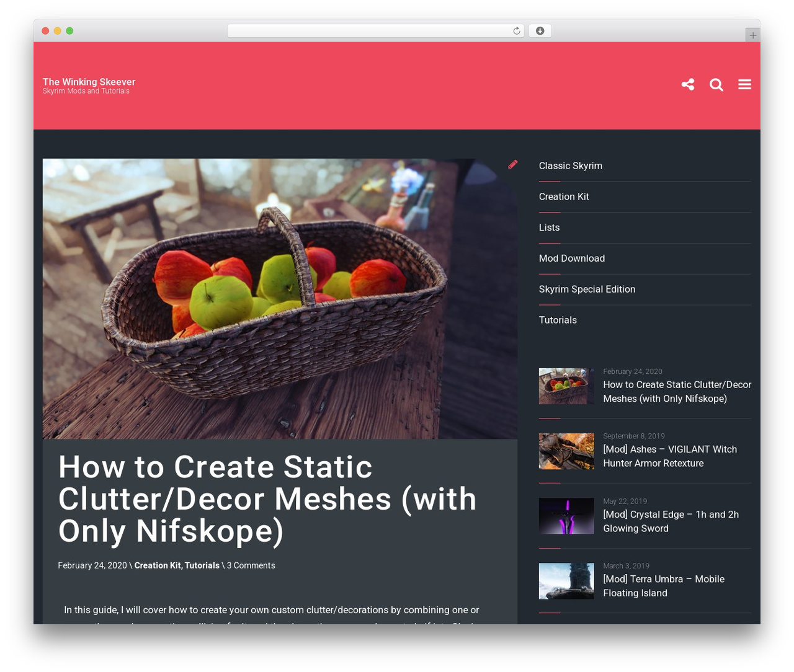This screenshot has width=794, height=672.
Task: Open Terra Umbra Mobile Floating Island post
Action: click(x=664, y=586)
